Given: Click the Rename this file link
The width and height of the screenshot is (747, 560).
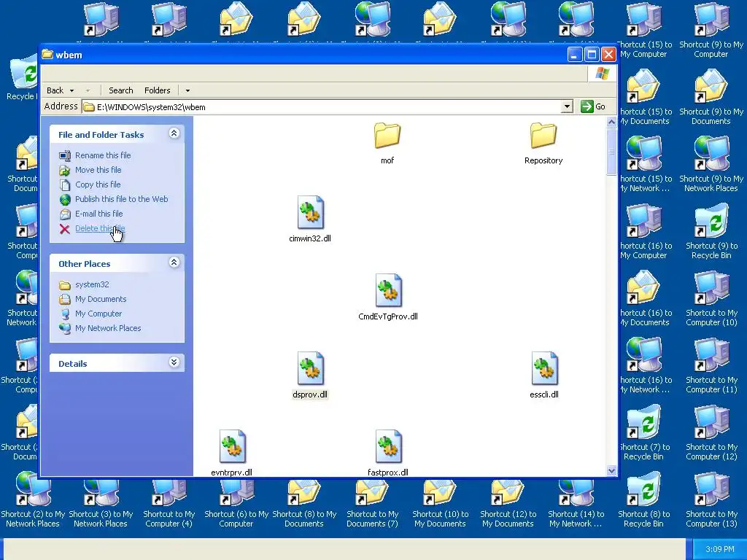Looking at the screenshot, I should [x=103, y=155].
